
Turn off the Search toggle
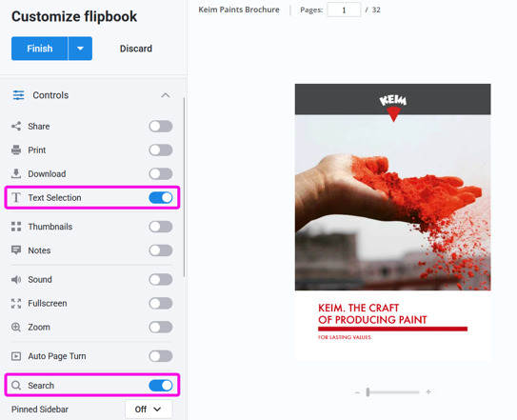pyautogui.click(x=161, y=386)
